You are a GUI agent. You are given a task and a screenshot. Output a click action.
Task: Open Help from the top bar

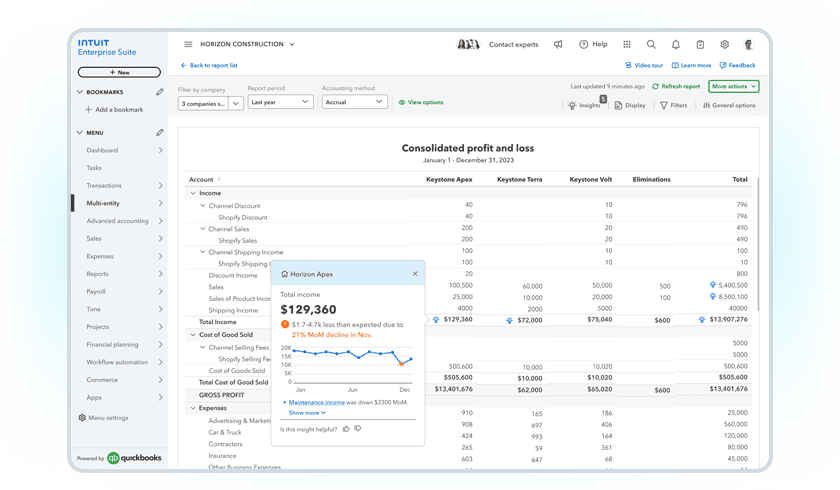593,44
